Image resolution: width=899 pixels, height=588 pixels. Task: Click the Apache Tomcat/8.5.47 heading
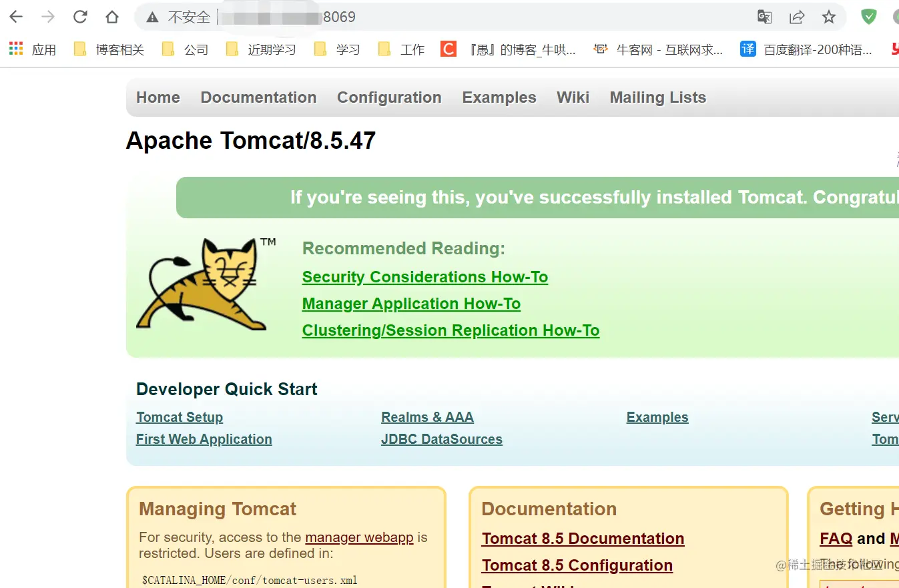click(251, 141)
